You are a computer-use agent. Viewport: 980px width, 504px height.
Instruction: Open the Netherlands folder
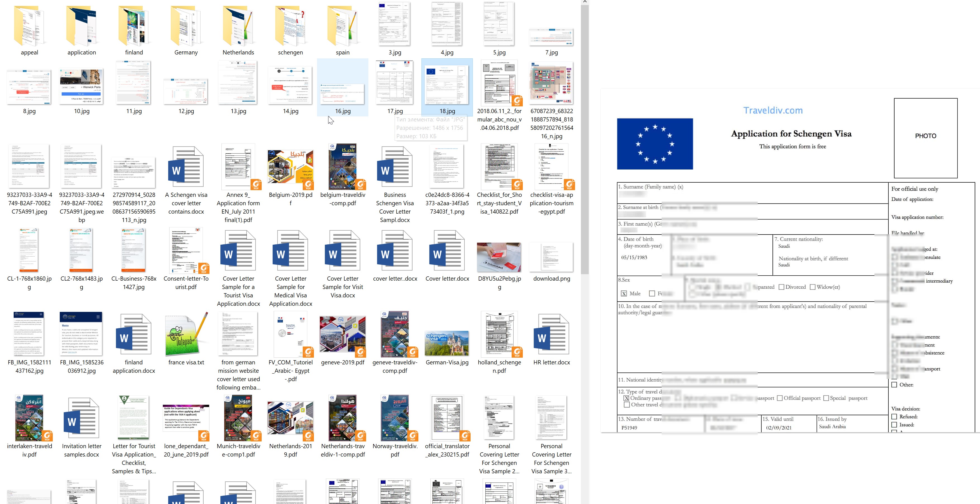coord(238,27)
